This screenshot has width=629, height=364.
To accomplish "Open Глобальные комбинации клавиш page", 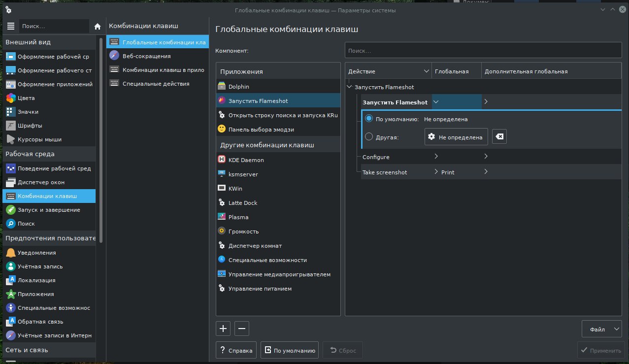I will pos(158,42).
